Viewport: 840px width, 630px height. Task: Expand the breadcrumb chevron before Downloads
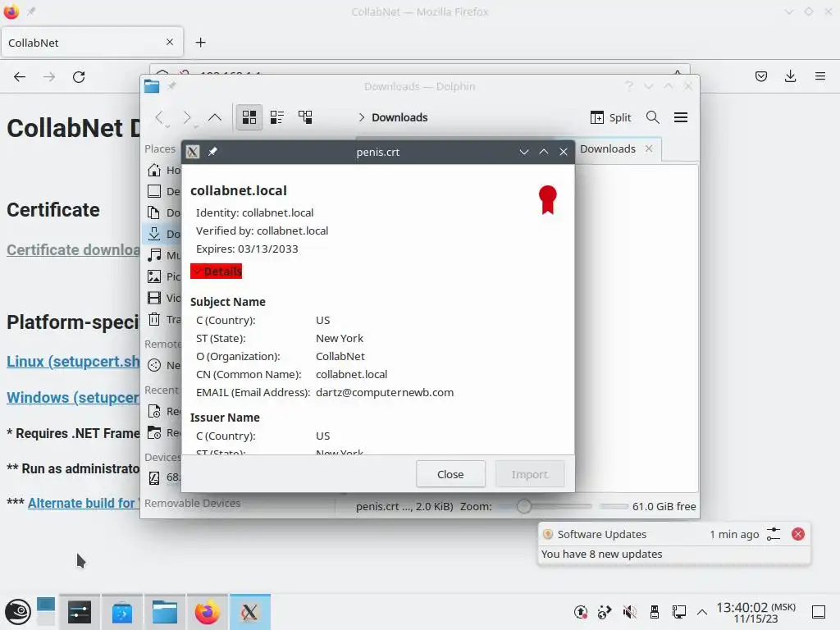(361, 117)
